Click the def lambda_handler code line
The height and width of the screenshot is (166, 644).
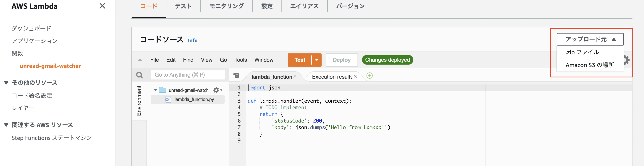click(300, 101)
